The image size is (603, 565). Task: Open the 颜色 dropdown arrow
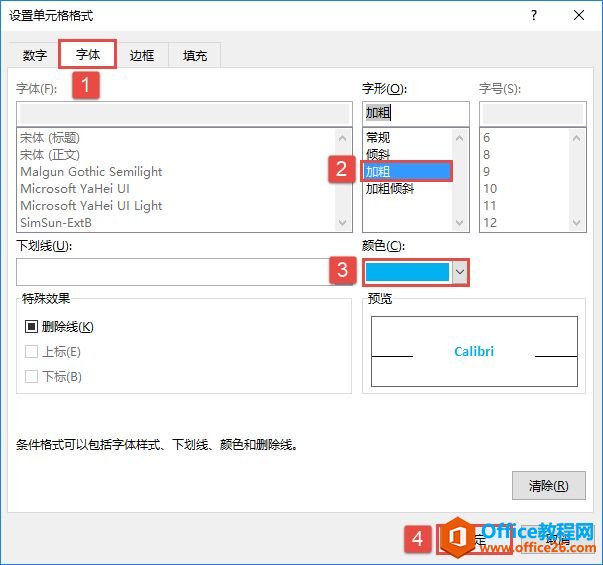click(460, 272)
